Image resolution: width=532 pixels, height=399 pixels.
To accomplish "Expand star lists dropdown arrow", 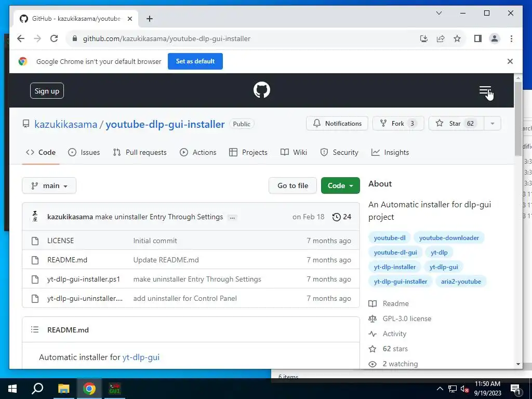I will tap(493, 124).
